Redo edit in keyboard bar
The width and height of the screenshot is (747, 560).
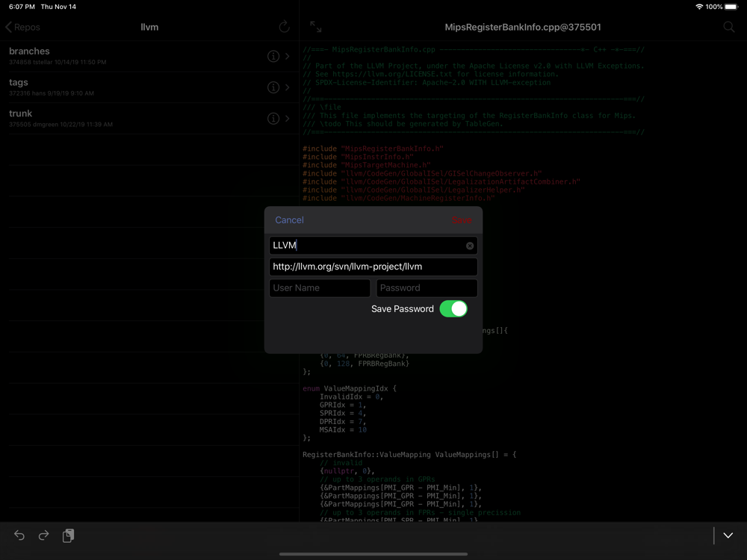44,535
